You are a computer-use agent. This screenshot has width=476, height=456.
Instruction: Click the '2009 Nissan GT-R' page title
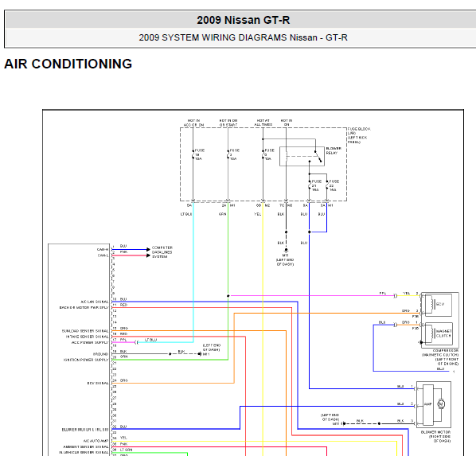[x=243, y=20]
